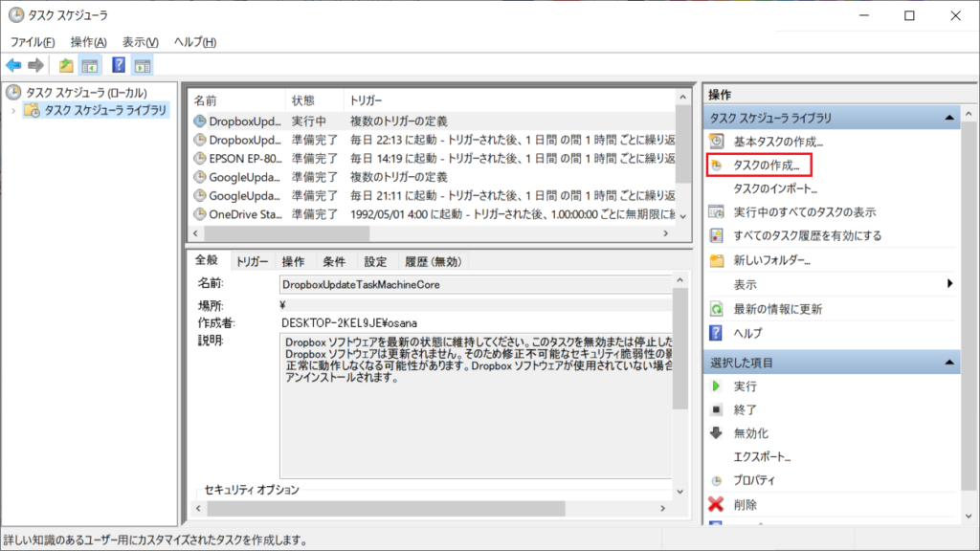The height and width of the screenshot is (551, 980).
Task: Switch to the 操作 tab
Action: 293,262
